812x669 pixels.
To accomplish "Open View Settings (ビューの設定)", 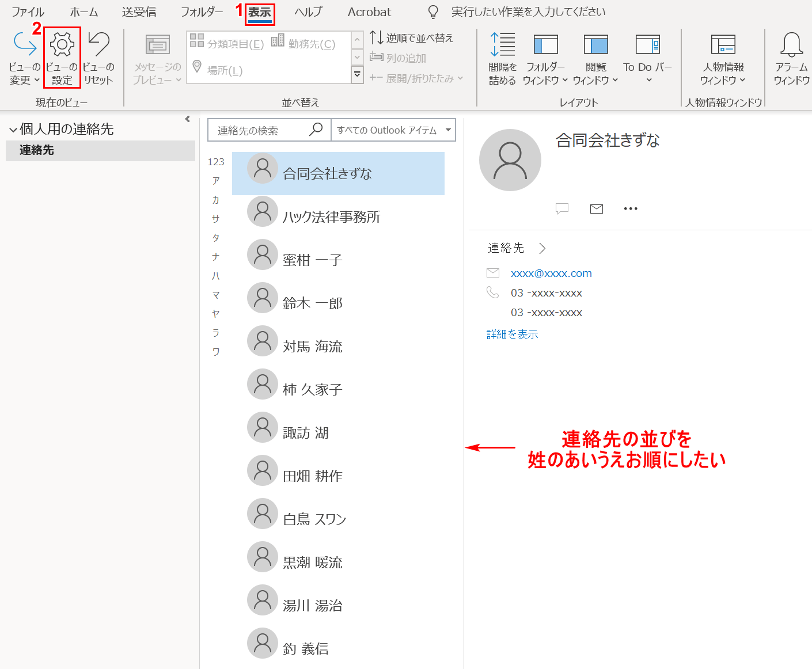I will click(62, 59).
